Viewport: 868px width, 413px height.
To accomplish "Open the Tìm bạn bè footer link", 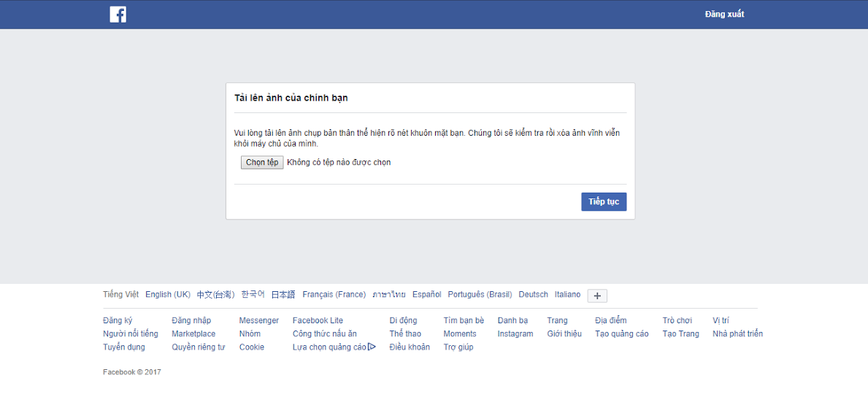I will [x=464, y=320].
